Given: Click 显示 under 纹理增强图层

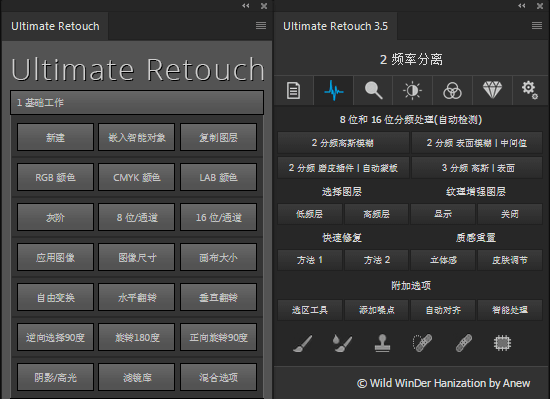Looking at the screenshot, I should coord(443,214).
